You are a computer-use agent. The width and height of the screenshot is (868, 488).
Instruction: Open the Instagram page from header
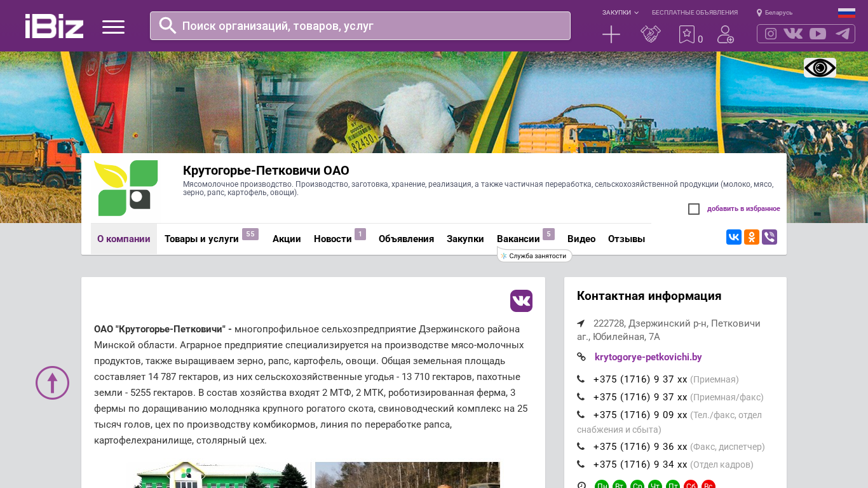click(770, 34)
